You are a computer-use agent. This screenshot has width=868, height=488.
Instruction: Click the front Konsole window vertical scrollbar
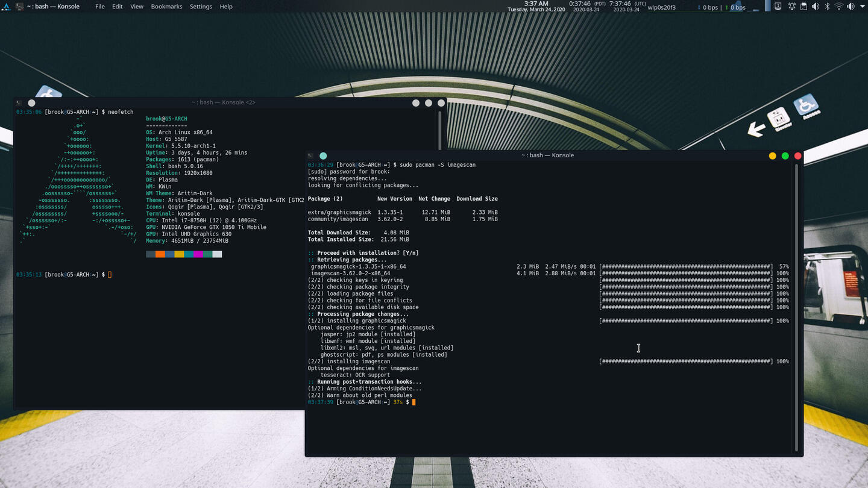(x=796, y=307)
